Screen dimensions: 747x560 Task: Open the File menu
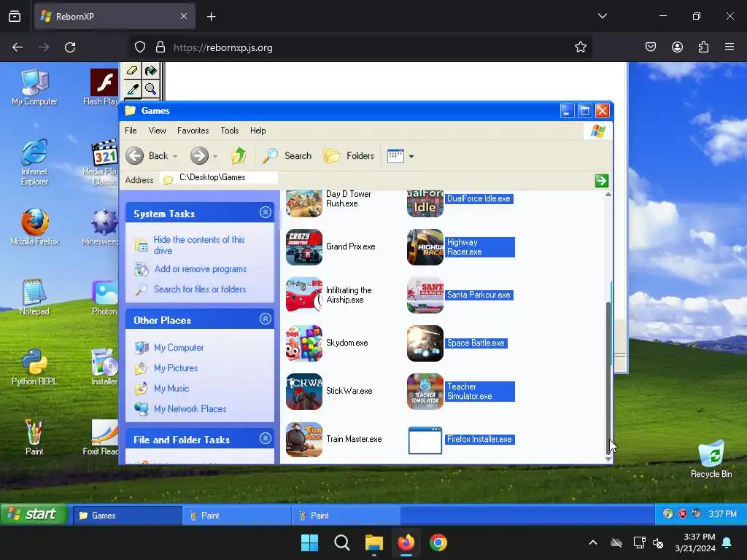[x=131, y=131]
